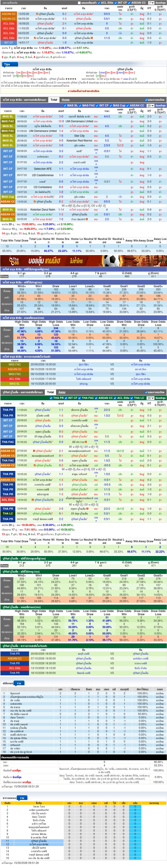Toggle the THA PR league checkbox

(51, 398)
